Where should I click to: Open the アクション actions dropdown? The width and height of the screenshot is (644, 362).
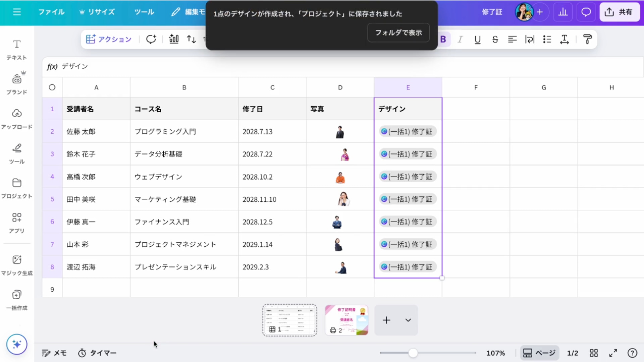(x=109, y=39)
